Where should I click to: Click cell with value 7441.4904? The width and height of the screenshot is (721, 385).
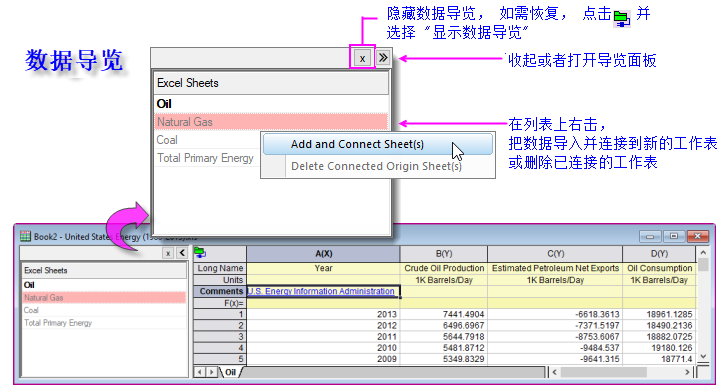point(444,315)
